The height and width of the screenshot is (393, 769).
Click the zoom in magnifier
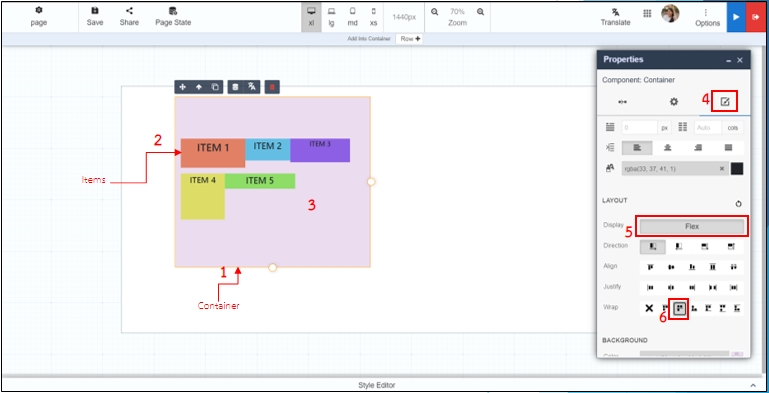coord(480,12)
